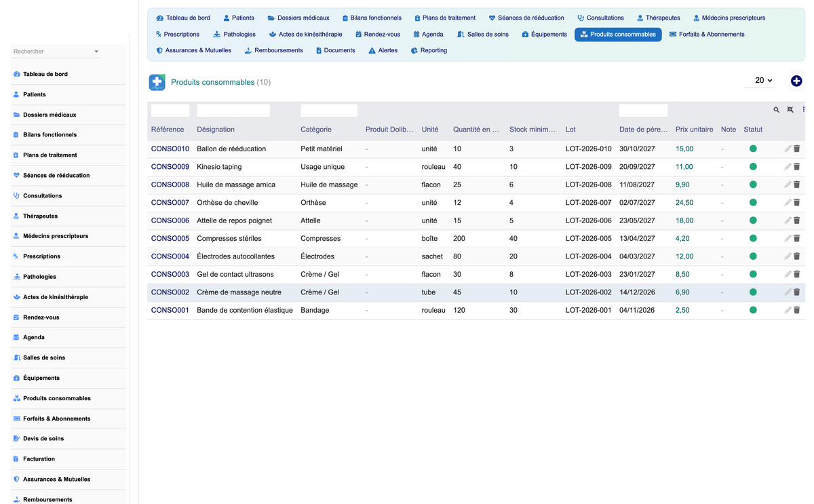Click trash icon for Gel de contact ultrasons
Image resolution: width=814 pixels, height=504 pixels.
[797, 275]
